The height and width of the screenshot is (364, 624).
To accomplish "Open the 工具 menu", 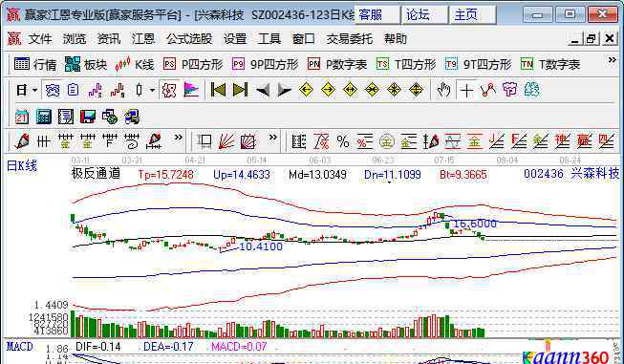I will coord(269,38).
